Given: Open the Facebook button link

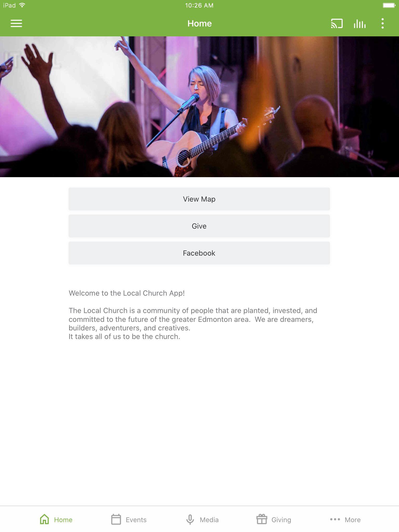Looking at the screenshot, I should tap(199, 253).
